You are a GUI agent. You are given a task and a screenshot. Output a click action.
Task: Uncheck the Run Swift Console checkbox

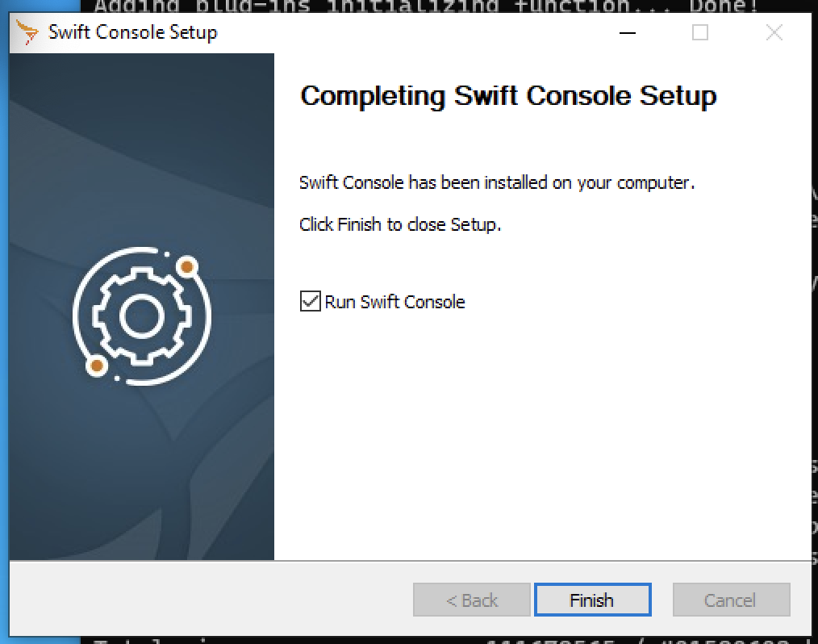311,301
